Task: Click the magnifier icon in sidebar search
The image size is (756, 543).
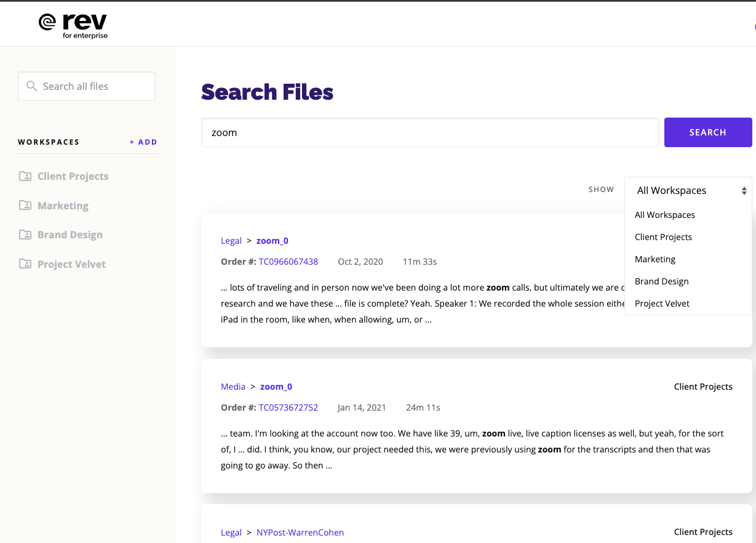Action: [x=31, y=86]
